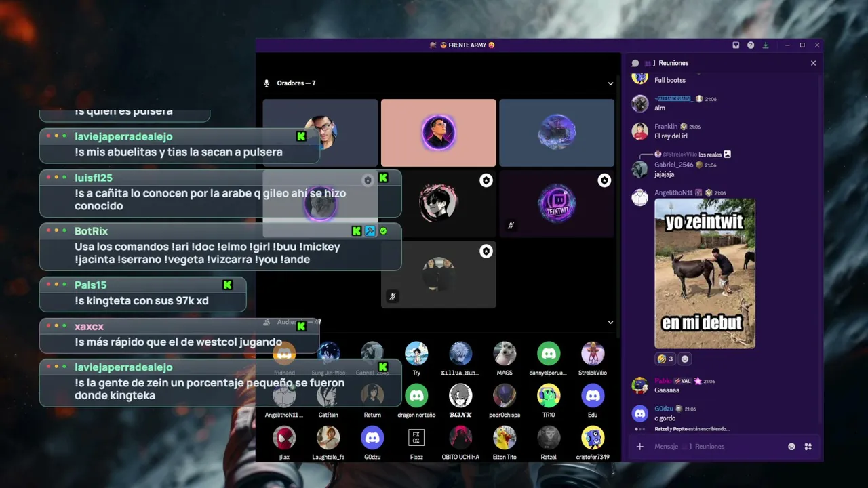Select audience member OBITO UCHIHA
The width and height of the screenshot is (868, 488).
[460, 443]
